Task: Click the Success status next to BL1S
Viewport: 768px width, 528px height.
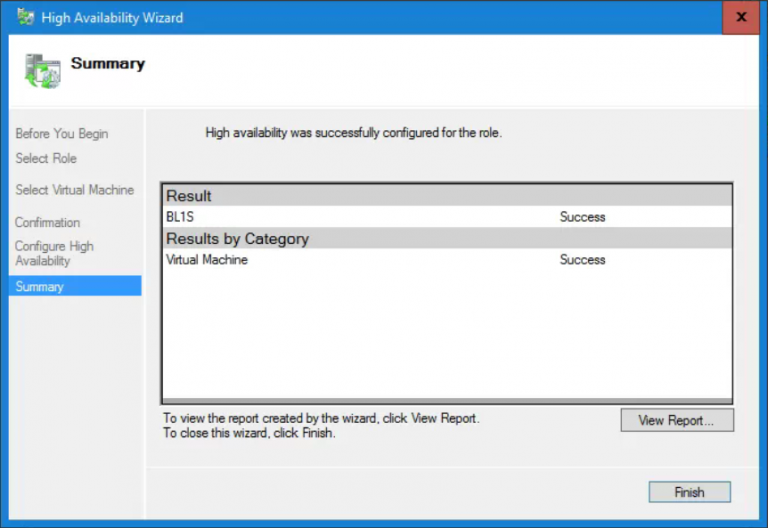Action: pyautogui.click(x=582, y=217)
